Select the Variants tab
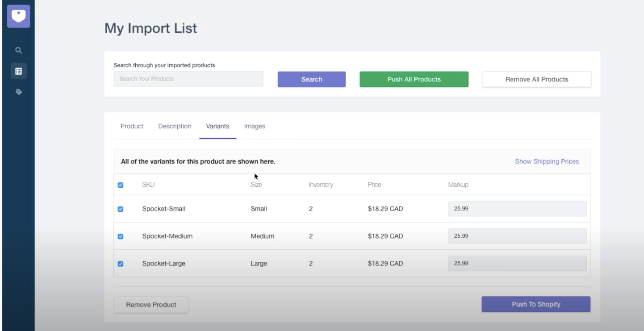The width and height of the screenshot is (644, 331). (x=218, y=126)
